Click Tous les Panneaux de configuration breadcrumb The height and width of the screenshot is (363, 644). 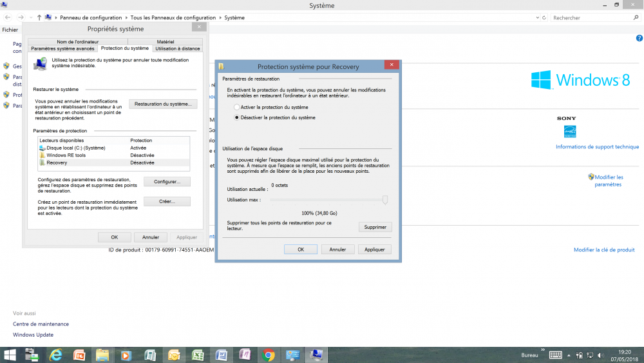173,17
